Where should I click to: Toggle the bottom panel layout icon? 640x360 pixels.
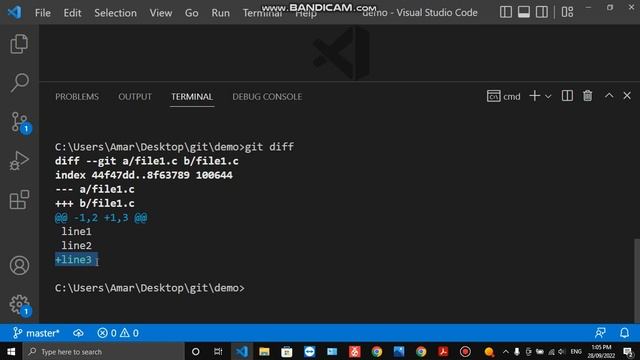click(524, 12)
